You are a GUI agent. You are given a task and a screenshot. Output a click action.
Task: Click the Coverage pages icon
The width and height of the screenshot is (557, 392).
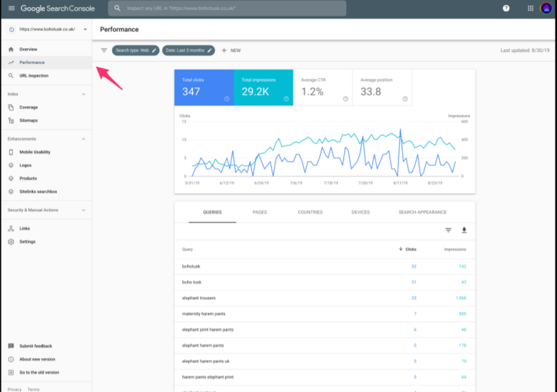click(x=11, y=107)
